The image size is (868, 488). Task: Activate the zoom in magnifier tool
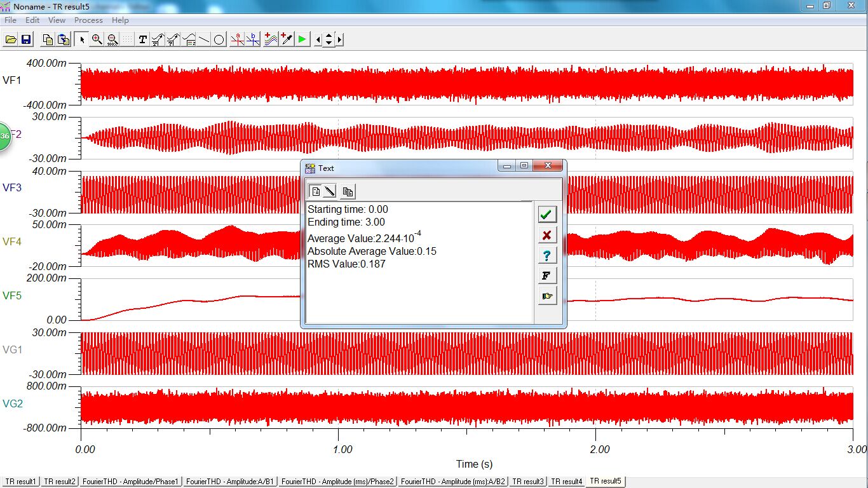tap(97, 39)
